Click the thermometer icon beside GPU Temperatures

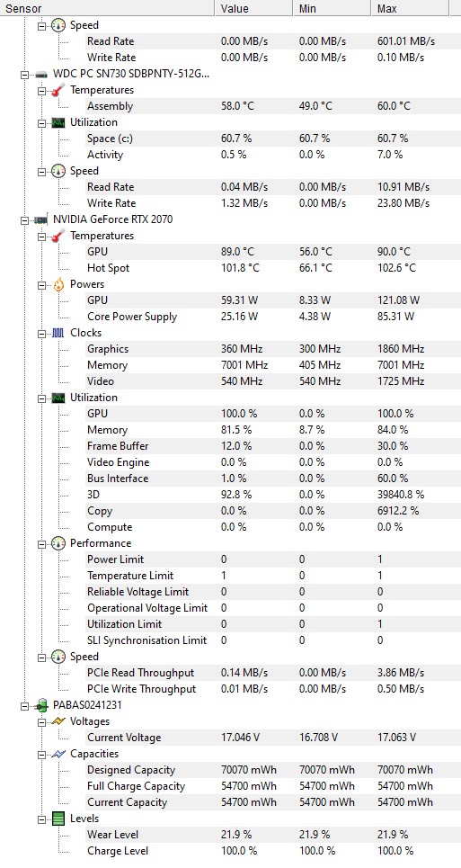(x=58, y=236)
